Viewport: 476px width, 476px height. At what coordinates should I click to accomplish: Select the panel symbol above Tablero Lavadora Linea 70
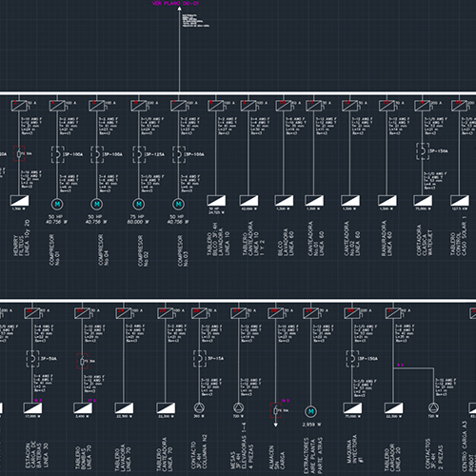tap(124, 408)
